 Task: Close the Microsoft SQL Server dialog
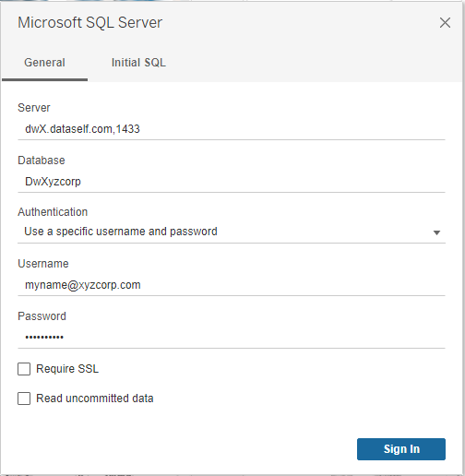[445, 23]
